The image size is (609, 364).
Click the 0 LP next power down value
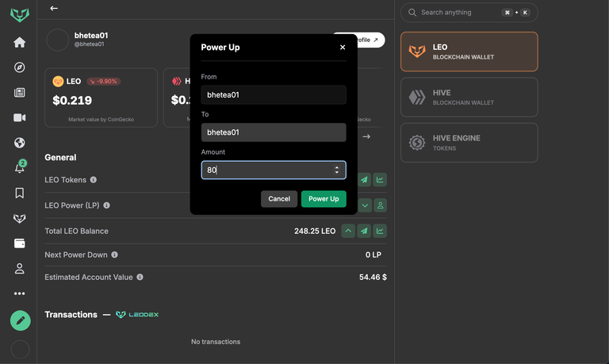point(373,255)
